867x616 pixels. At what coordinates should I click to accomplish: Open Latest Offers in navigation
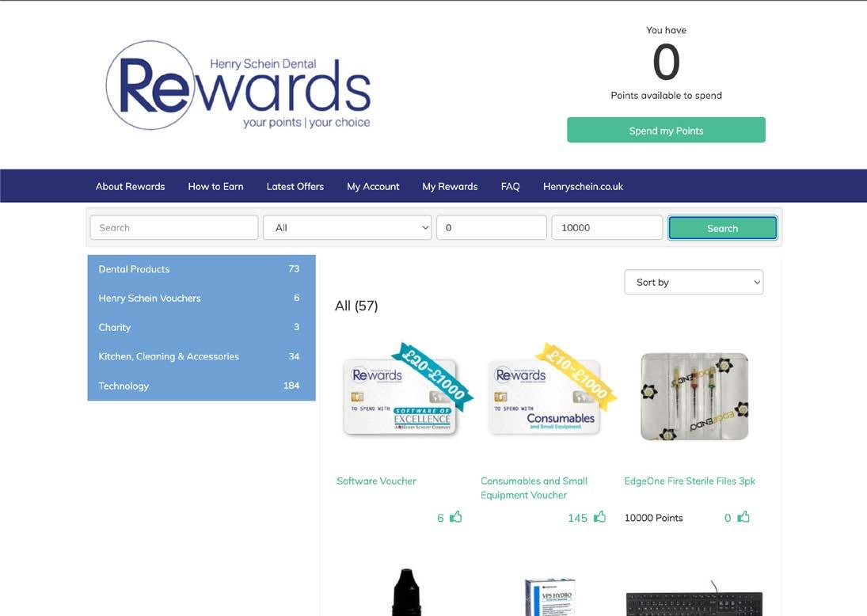pos(295,186)
